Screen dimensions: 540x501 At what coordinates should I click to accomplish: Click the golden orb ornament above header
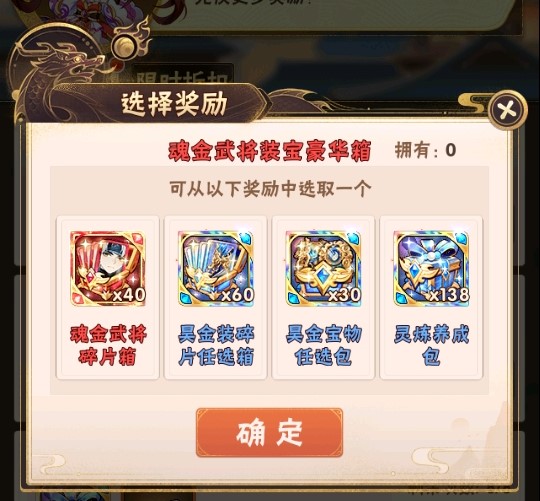pos(125,46)
